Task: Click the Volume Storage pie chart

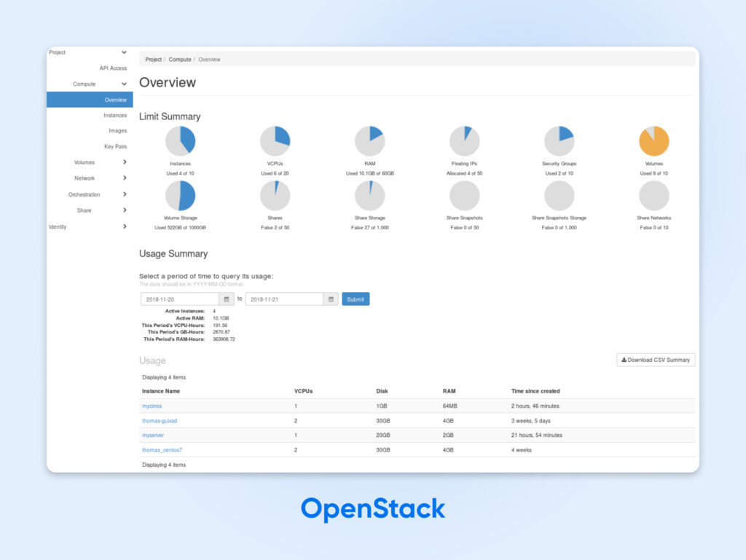Action: (x=180, y=196)
